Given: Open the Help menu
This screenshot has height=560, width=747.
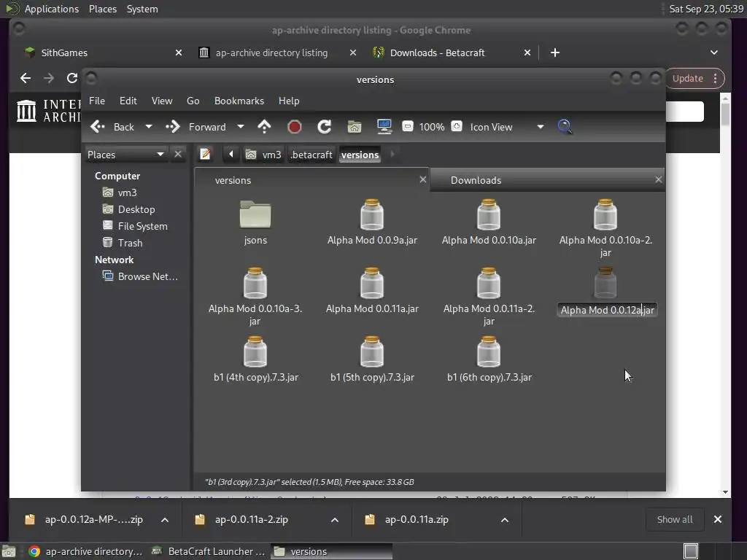Looking at the screenshot, I should pos(289,101).
